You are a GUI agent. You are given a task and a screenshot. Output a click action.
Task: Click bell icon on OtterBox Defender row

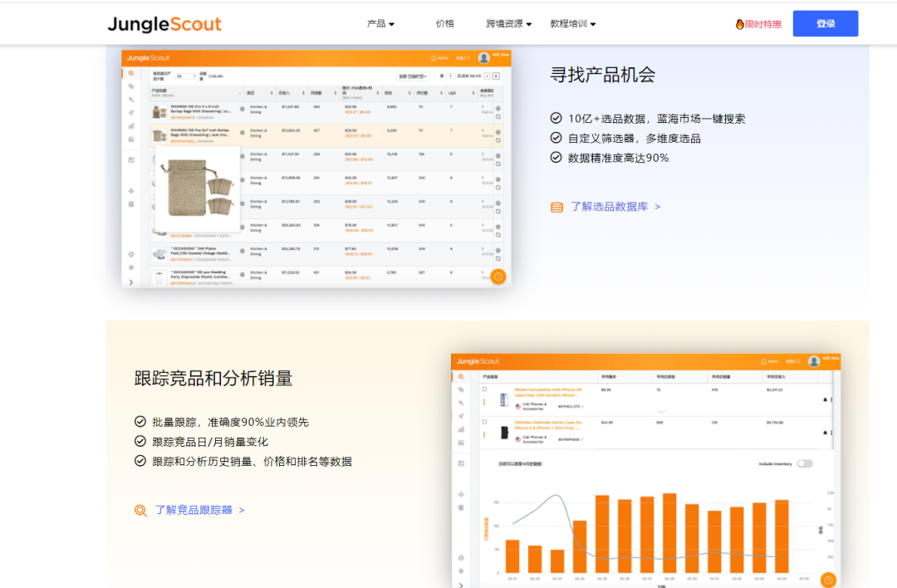pos(825,433)
